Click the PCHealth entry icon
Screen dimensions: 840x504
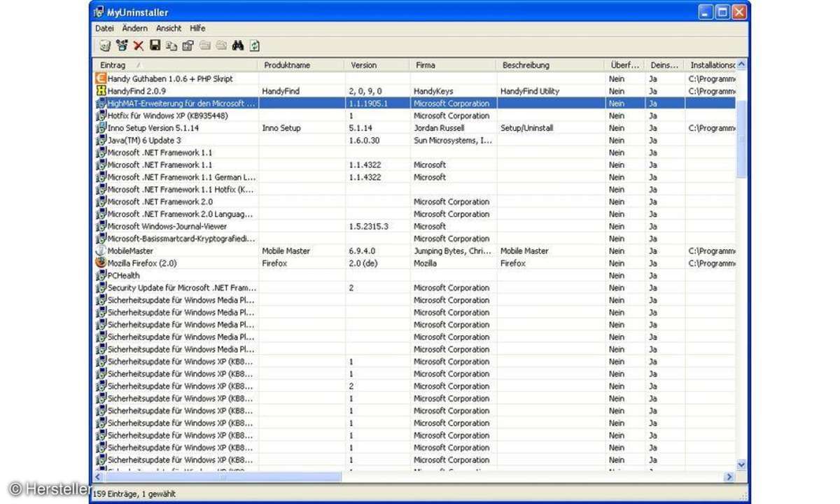[101, 275]
